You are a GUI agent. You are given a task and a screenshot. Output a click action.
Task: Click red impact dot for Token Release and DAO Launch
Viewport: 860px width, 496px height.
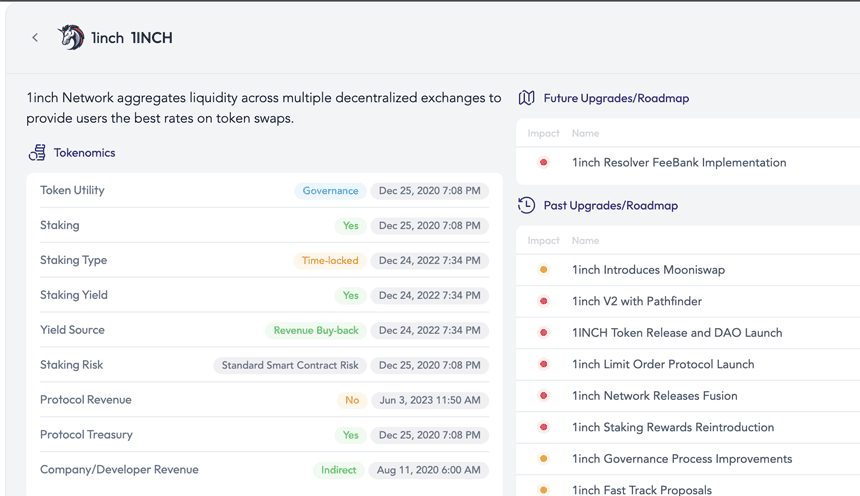pos(544,332)
